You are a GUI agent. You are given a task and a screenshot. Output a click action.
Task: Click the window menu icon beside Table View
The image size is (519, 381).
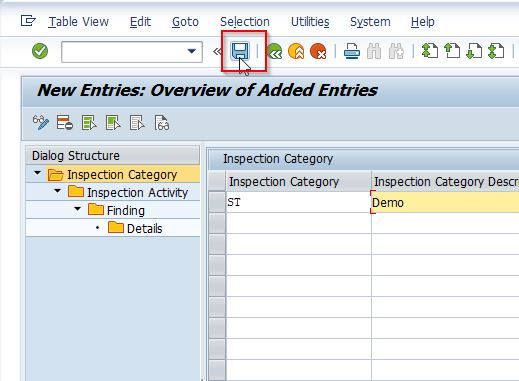point(28,21)
